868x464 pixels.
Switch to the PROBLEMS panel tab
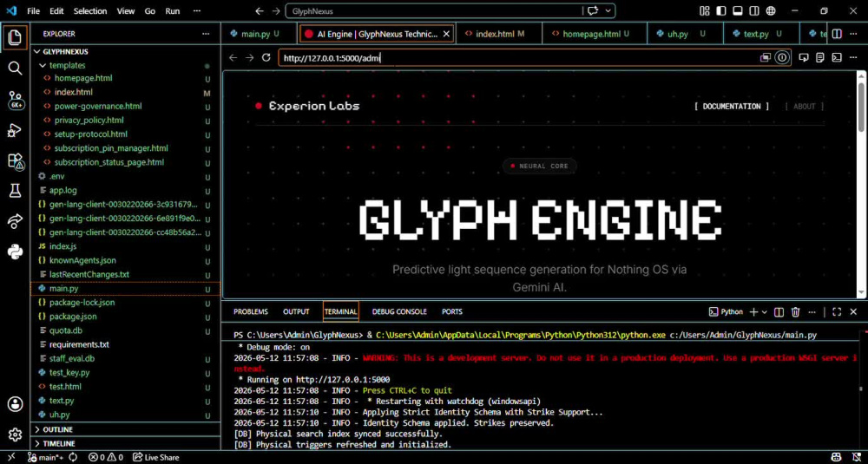(250, 312)
